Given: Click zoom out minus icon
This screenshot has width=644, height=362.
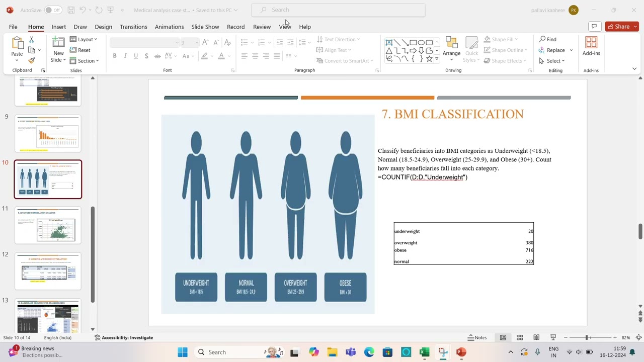Looking at the screenshot, I should [566, 337].
